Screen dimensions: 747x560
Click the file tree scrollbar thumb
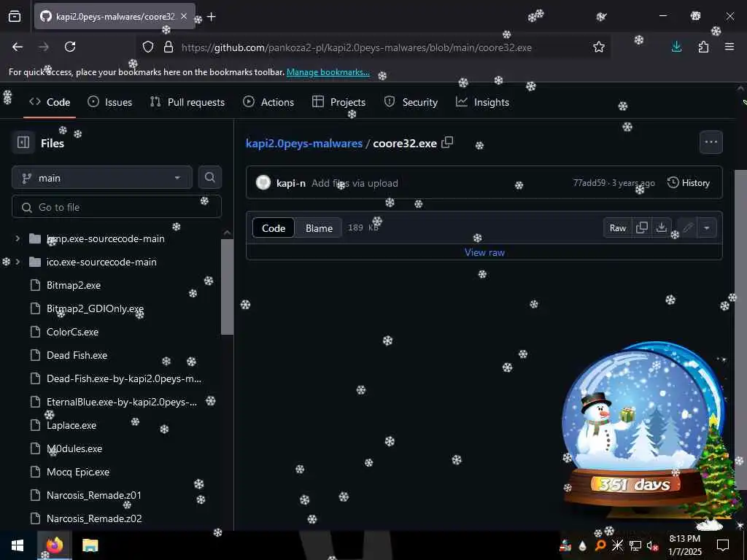(228, 287)
